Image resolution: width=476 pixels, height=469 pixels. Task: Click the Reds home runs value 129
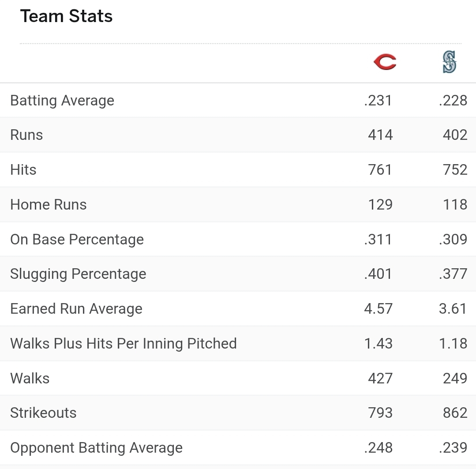pos(380,204)
